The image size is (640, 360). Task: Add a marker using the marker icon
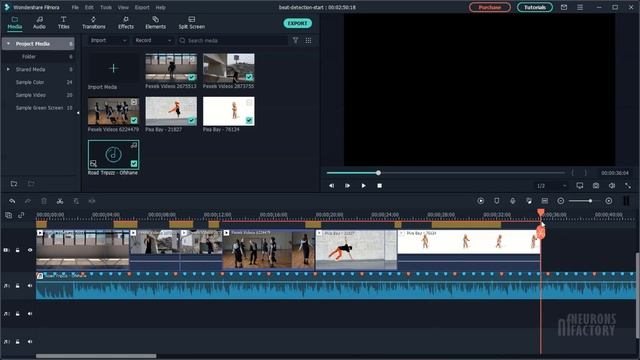click(497, 201)
